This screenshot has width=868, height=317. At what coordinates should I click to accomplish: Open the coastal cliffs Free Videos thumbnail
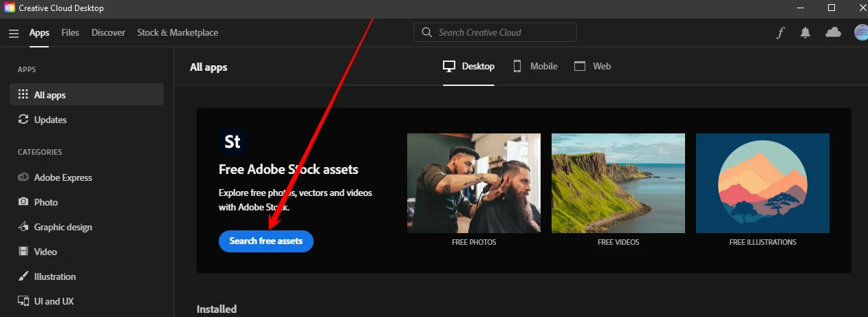click(x=618, y=183)
